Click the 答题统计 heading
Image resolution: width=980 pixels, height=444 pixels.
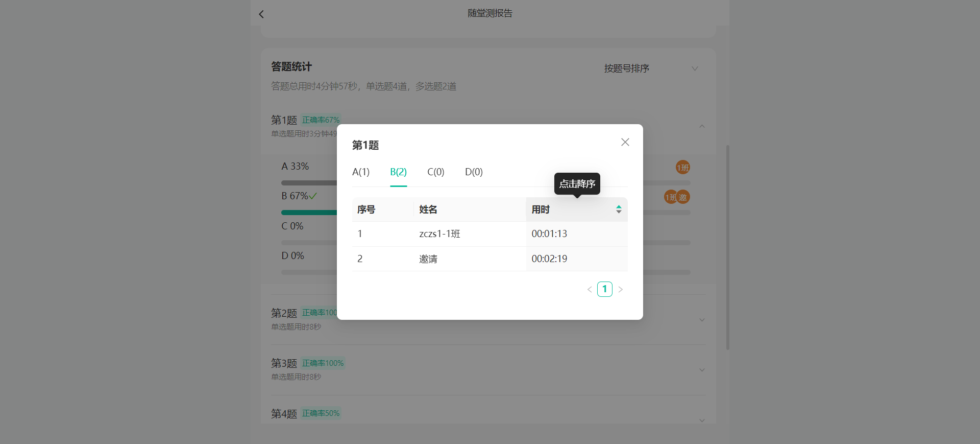tap(291, 66)
